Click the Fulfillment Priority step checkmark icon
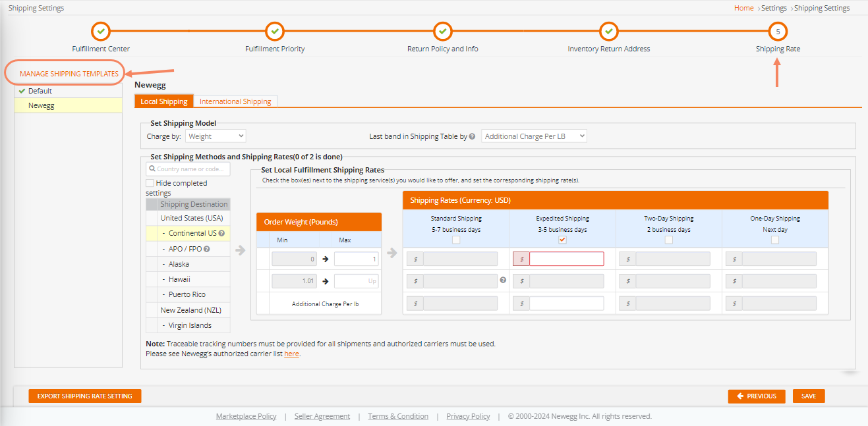Image resolution: width=868 pixels, height=426 pixels. pyautogui.click(x=275, y=31)
